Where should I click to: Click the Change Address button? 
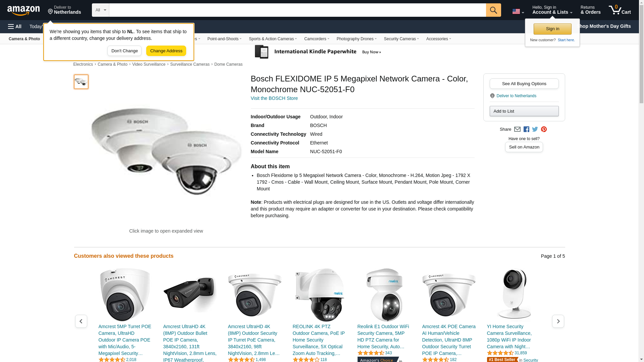[x=166, y=51]
